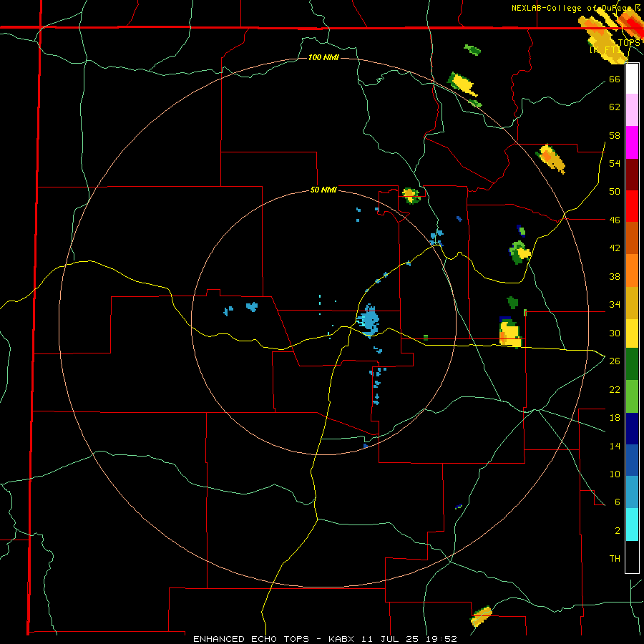
Task: Click the dark green legend swatch
Action: click(632, 364)
